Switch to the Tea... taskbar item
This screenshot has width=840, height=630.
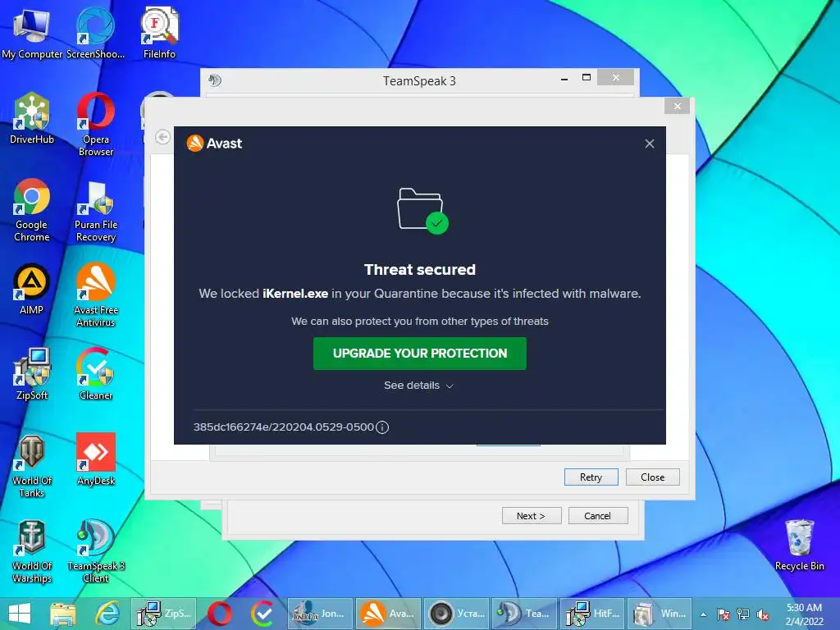point(524,614)
